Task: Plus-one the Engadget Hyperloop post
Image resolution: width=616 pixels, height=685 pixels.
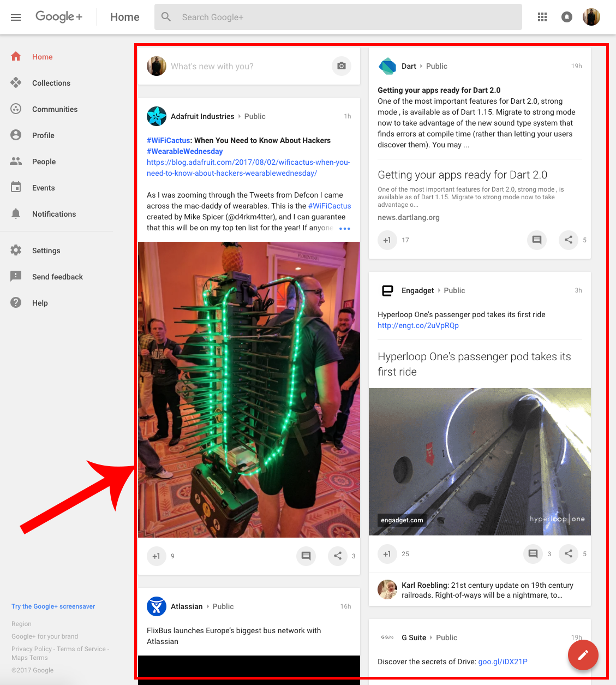Action: click(387, 554)
